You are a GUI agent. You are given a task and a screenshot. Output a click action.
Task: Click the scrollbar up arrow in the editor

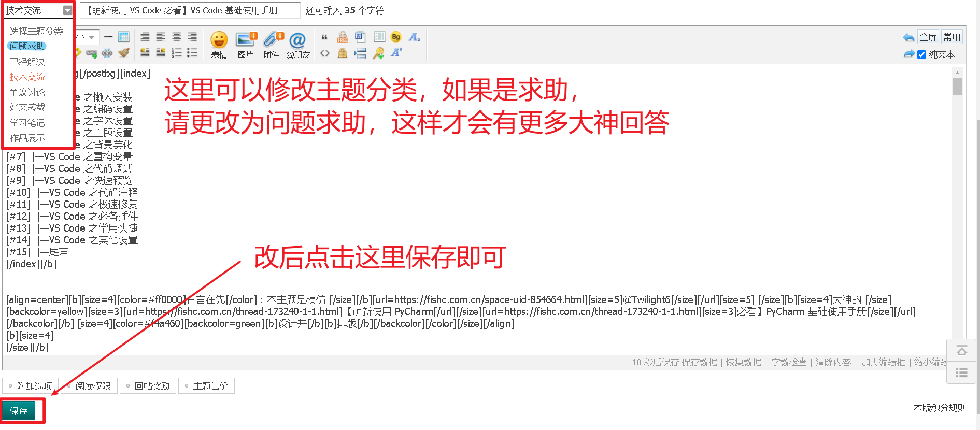tap(957, 72)
